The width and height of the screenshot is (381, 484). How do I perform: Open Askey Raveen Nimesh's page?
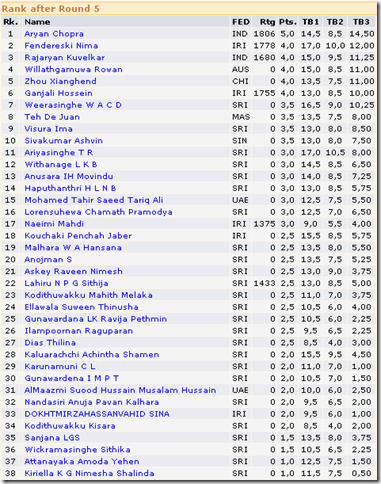coord(73,271)
